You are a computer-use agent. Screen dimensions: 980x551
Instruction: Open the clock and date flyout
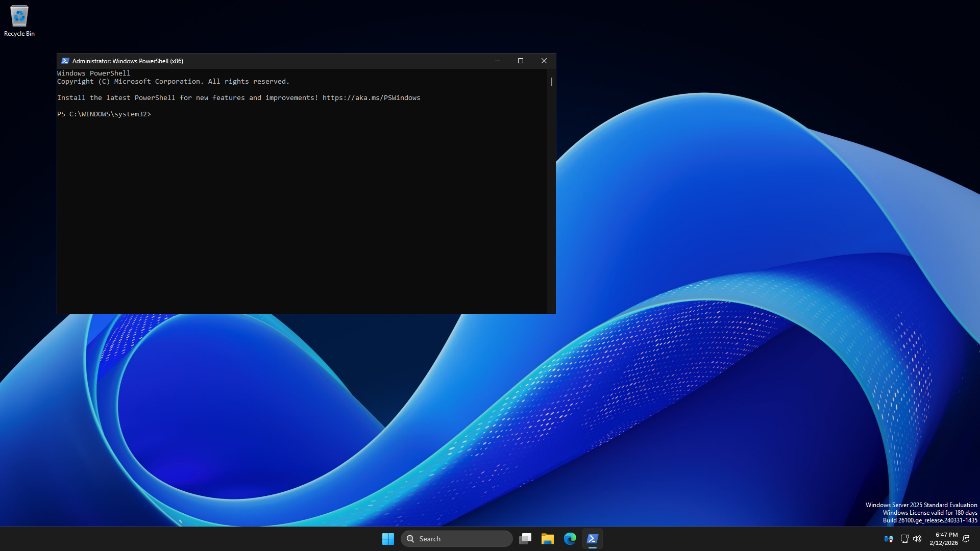[x=943, y=539]
